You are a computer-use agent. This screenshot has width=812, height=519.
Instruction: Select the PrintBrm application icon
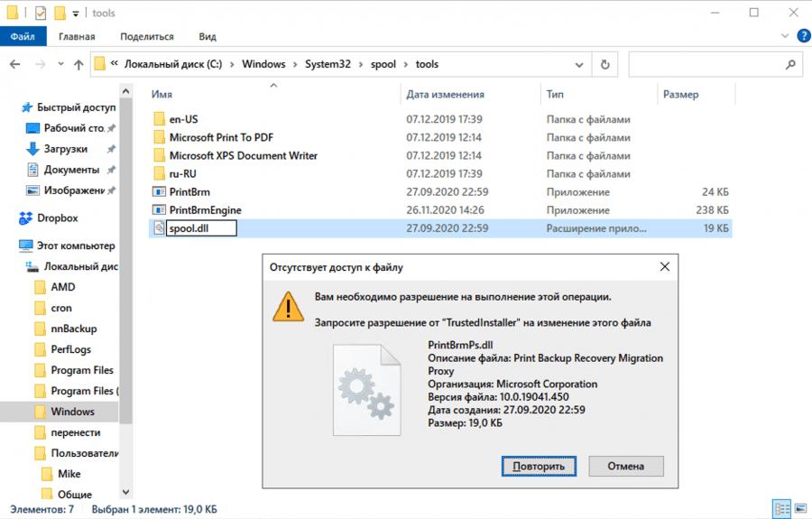pyautogui.click(x=159, y=192)
